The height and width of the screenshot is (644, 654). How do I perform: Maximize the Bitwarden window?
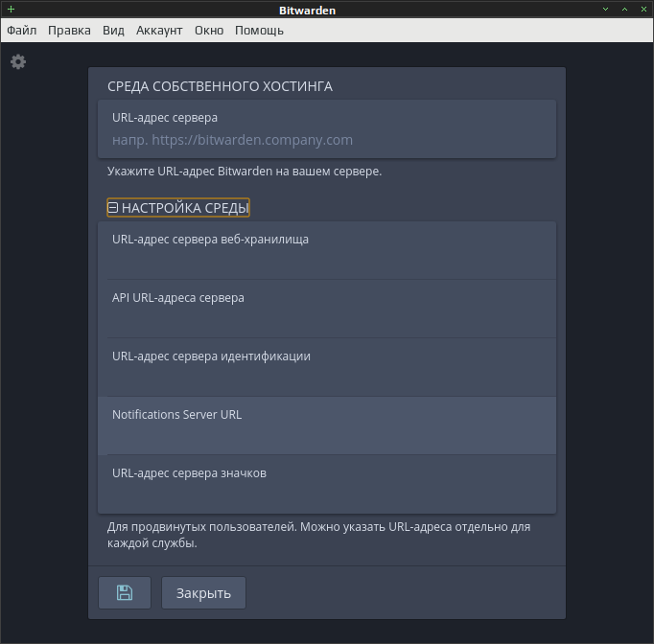pos(624,10)
